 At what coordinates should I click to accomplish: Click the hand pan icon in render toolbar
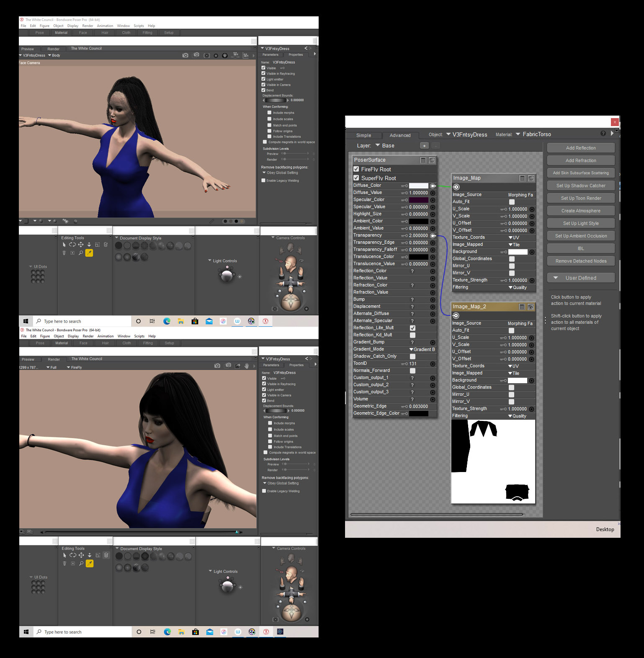point(247,366)
